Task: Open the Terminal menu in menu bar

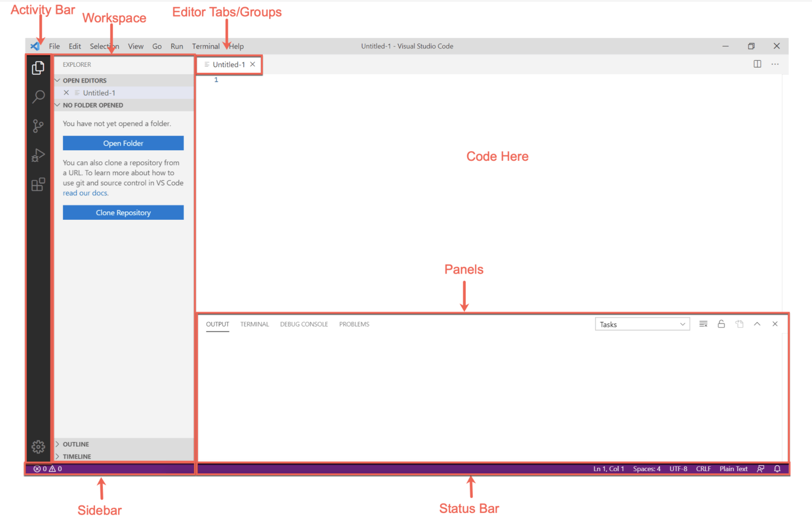Action: point(206,46)
